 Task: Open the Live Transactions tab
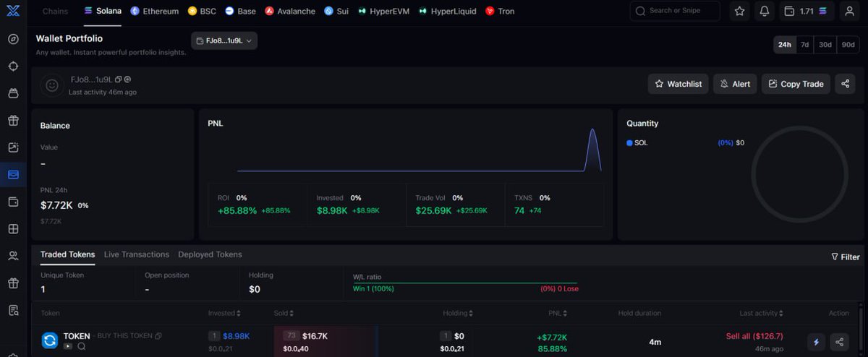[137, 254]
